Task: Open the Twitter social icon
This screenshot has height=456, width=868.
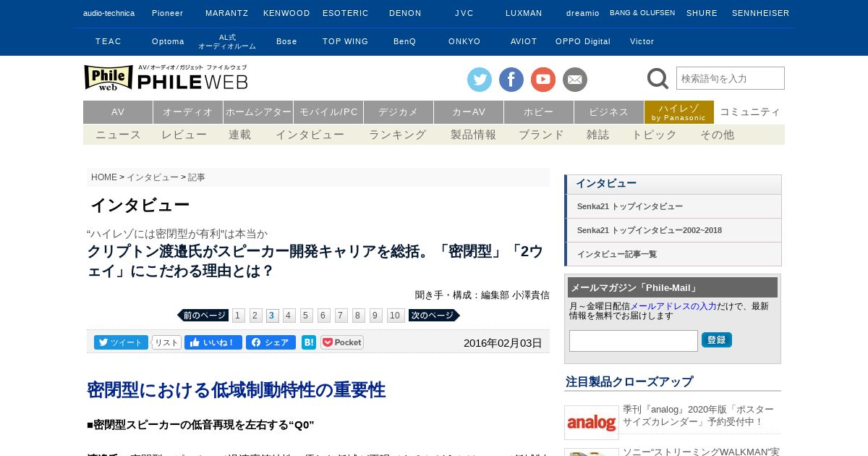Action: [479, 80]
